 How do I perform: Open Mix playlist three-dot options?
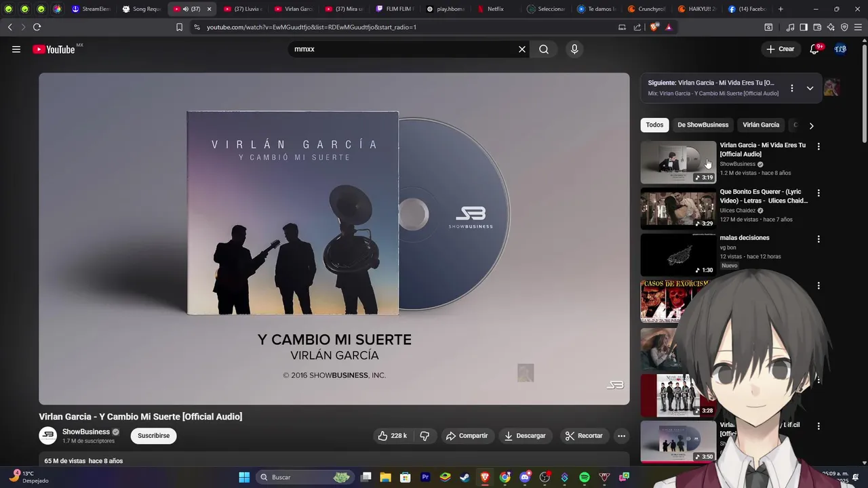[791, 88]
